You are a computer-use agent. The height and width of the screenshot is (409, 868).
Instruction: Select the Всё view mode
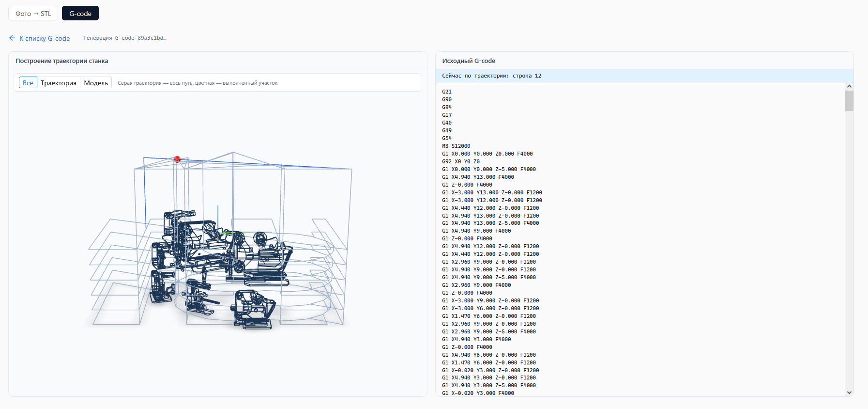point(28,83)
